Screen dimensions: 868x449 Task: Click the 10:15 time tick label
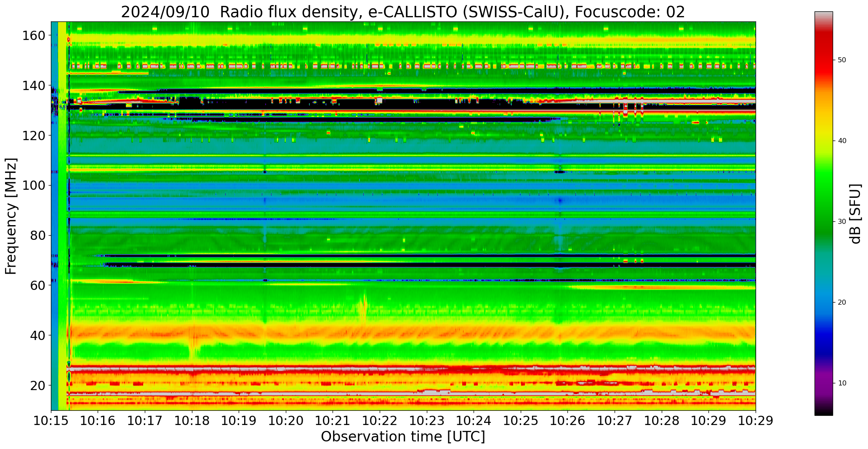click(51, 421)
